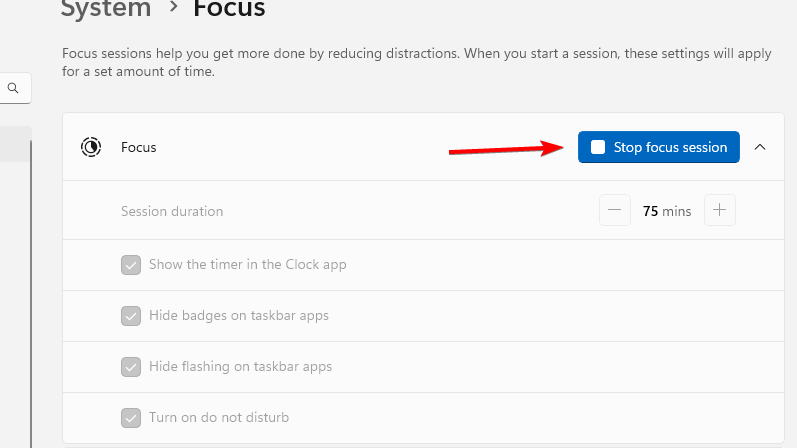Click the 75 mins duration value
797x448 pixels.
click(666, 211)
